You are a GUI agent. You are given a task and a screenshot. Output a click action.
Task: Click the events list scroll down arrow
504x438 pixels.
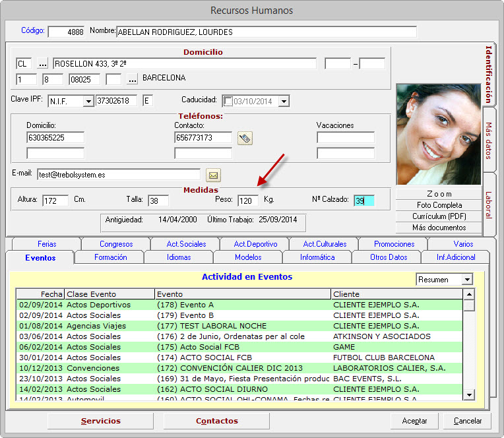click(x=469, y=394)
